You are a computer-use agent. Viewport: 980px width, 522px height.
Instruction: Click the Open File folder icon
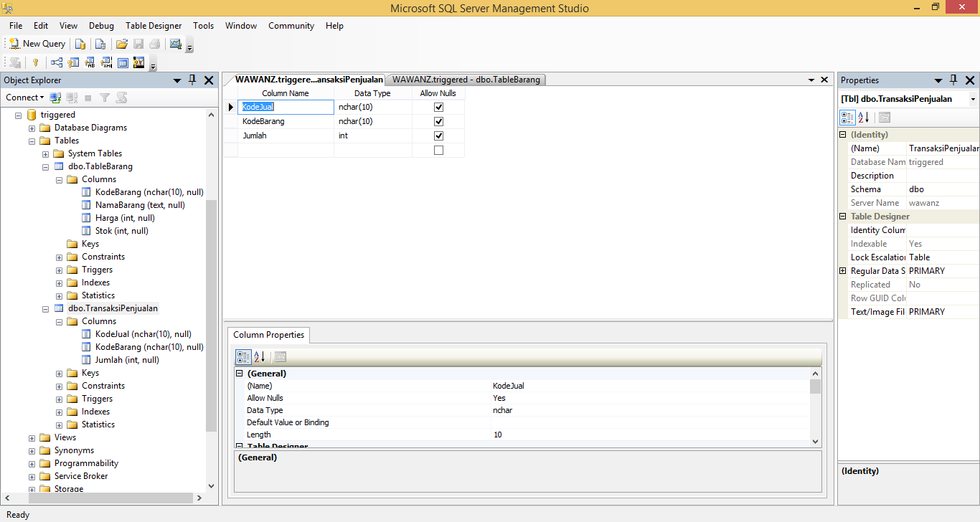[122, 44]
